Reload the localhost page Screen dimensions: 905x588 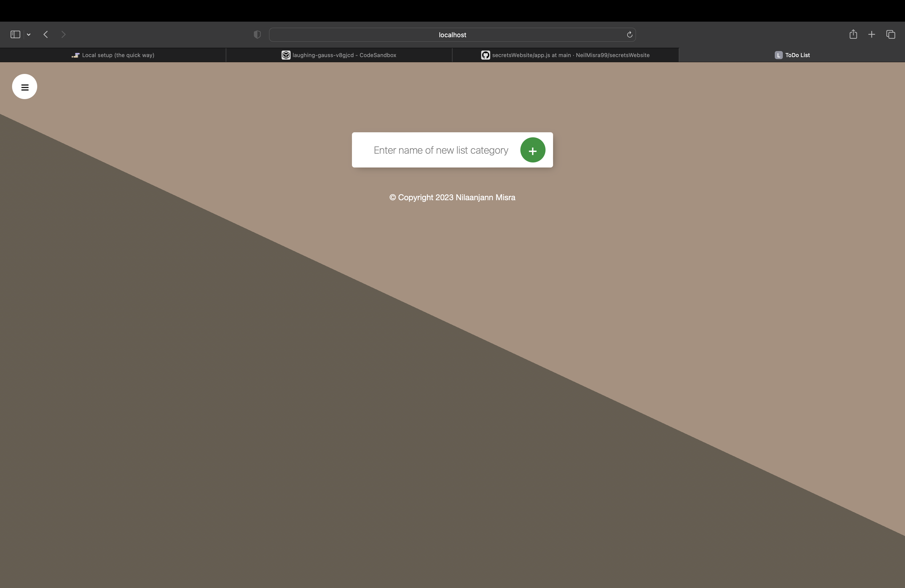coord(629,35)
